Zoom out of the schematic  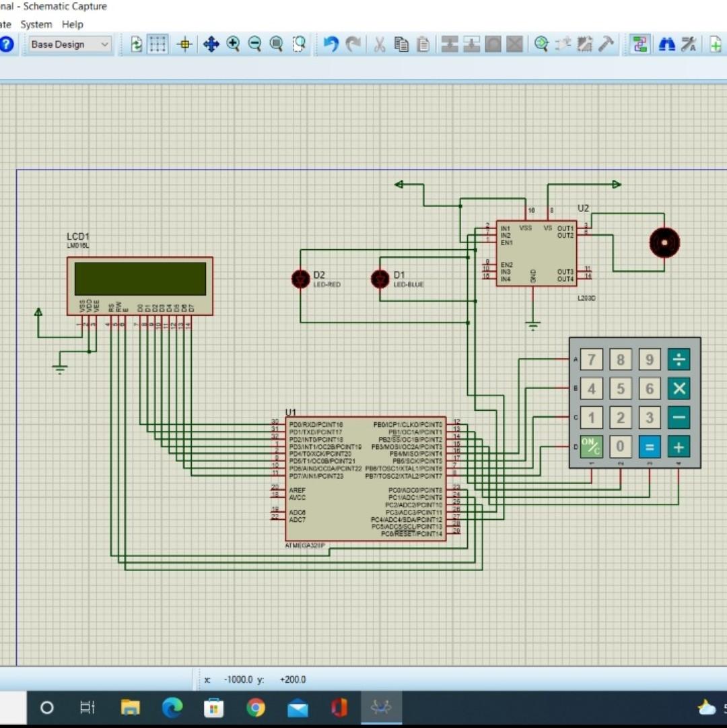pyautogui.click(x=254, y=44)
